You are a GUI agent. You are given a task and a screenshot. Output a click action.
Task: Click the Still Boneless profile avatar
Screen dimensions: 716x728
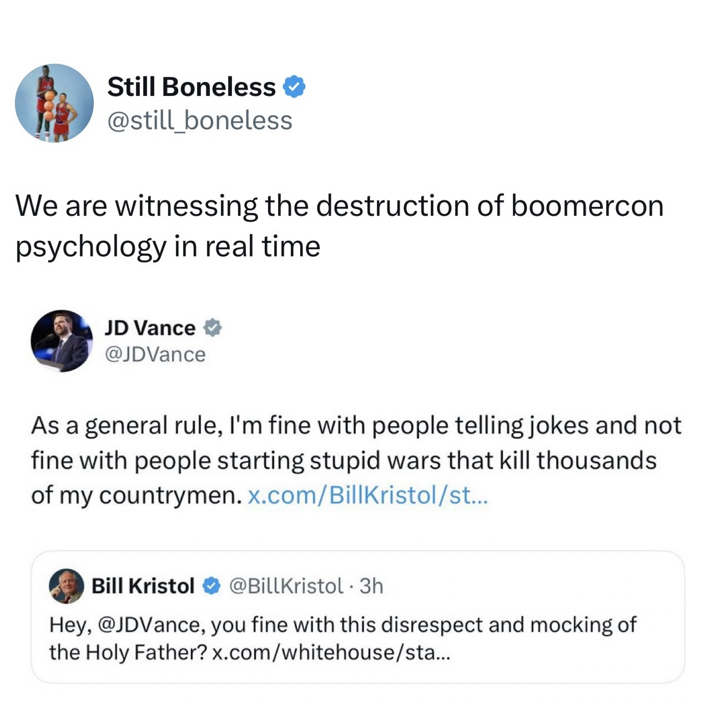[54, 103]
